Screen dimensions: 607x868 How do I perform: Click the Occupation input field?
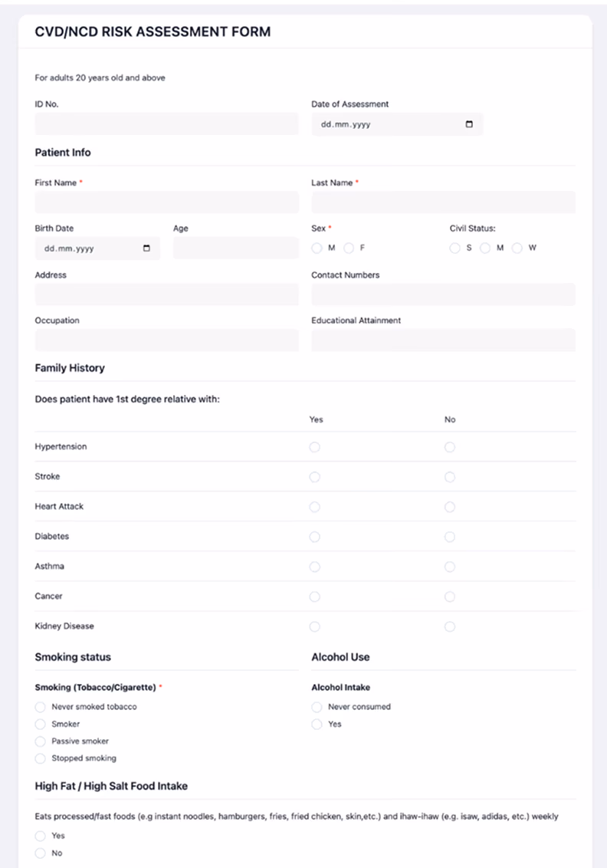166,340
